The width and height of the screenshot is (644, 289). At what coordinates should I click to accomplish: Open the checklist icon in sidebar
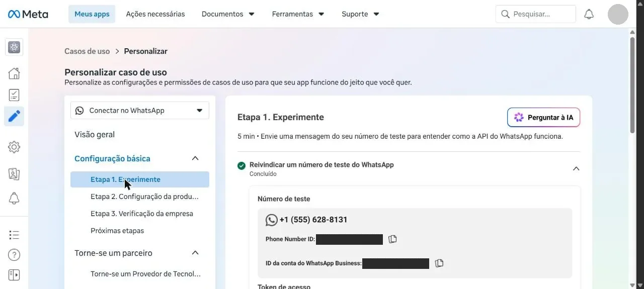(14, 94)
